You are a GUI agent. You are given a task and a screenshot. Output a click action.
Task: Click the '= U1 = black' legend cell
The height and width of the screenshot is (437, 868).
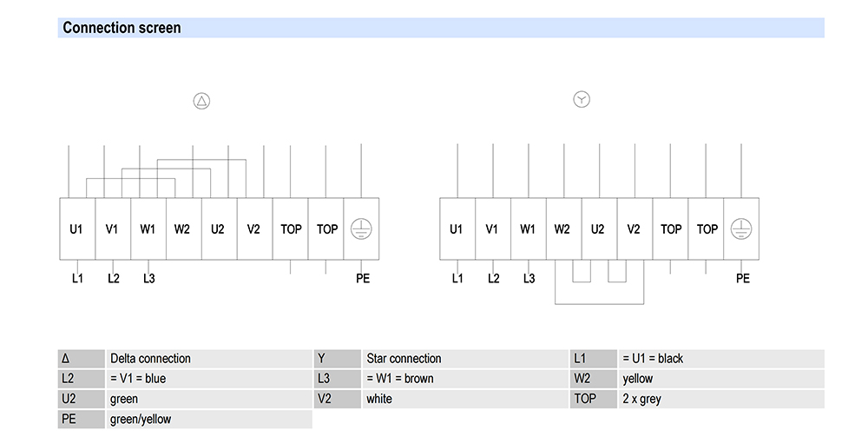pos(653,358)
